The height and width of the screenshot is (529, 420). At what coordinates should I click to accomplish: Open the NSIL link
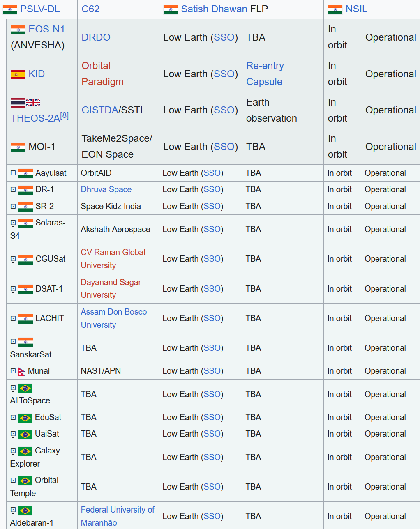[x=356, y=9]
